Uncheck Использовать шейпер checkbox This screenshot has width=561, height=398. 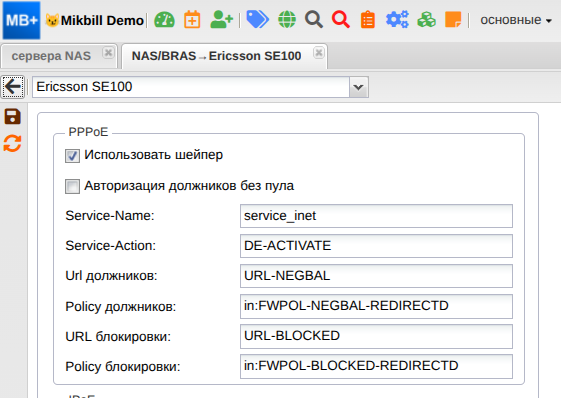pos(72,156)
